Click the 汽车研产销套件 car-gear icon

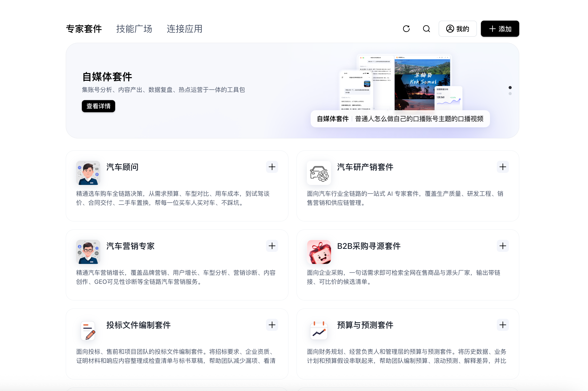pos(319,173)
